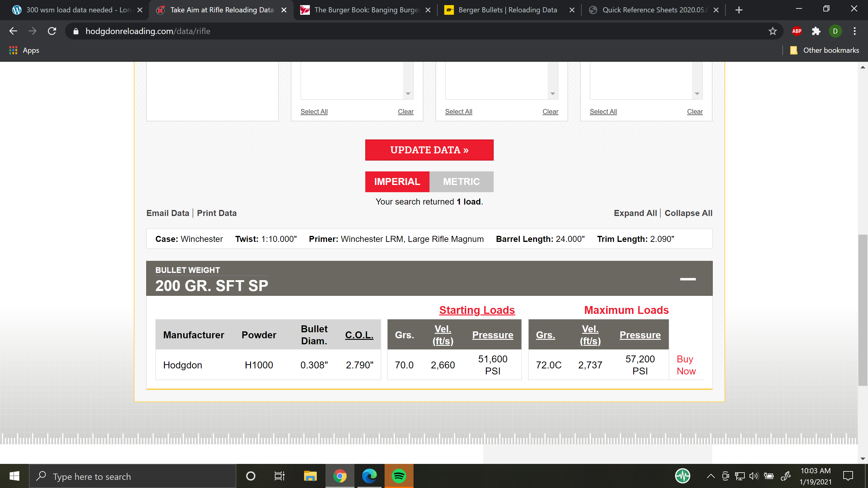Click the first list box down arrow
The image size is (868, 488).
point(408,94)
